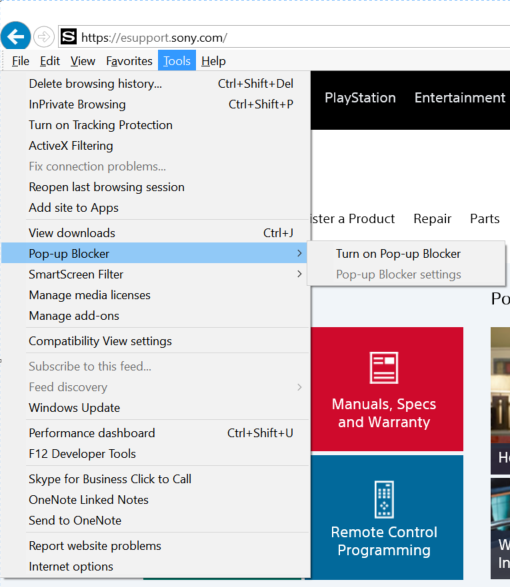The width and height of the screenshot is (510, 587).
Task: Open the Manuals, Specs and Warranty tile
Action: 387,389
